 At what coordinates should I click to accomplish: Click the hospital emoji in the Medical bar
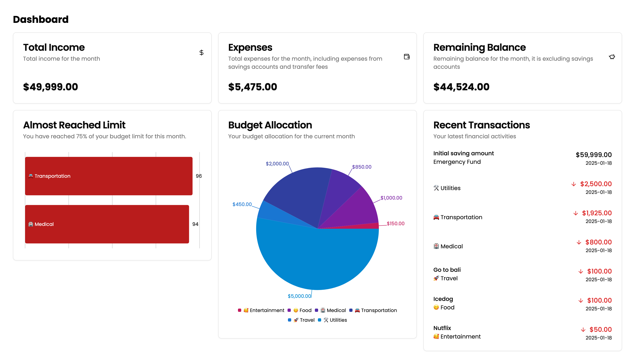(x=31, y=224)
